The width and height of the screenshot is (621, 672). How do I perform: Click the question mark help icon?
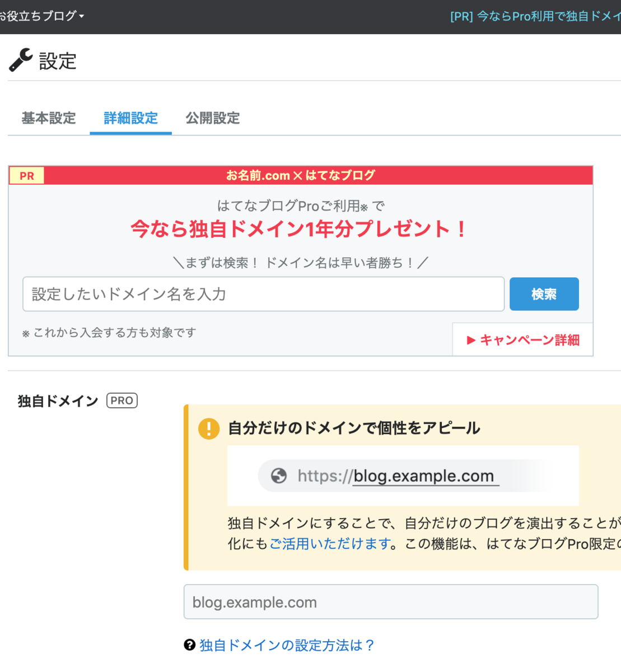tap(190, 645)
